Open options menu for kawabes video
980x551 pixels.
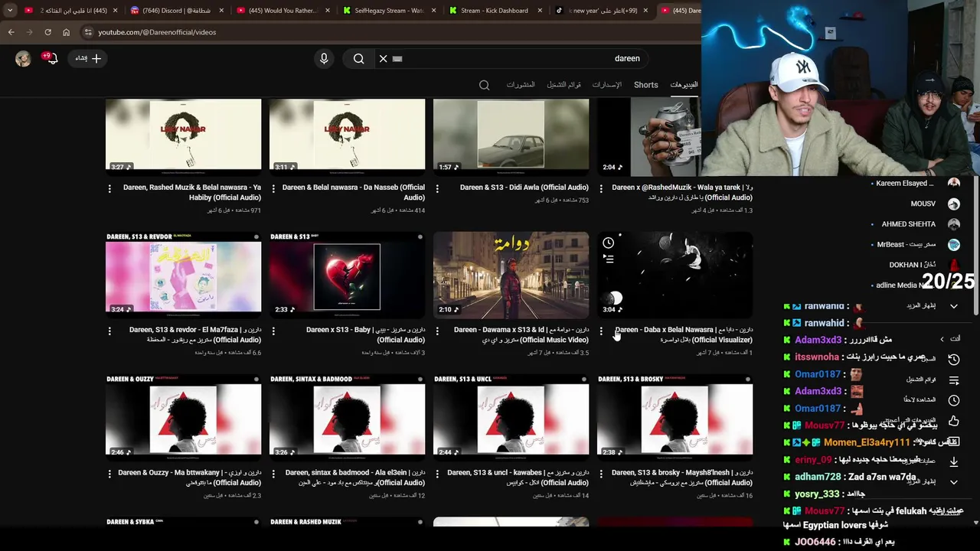pyautogui.click(x=437, y=473)
